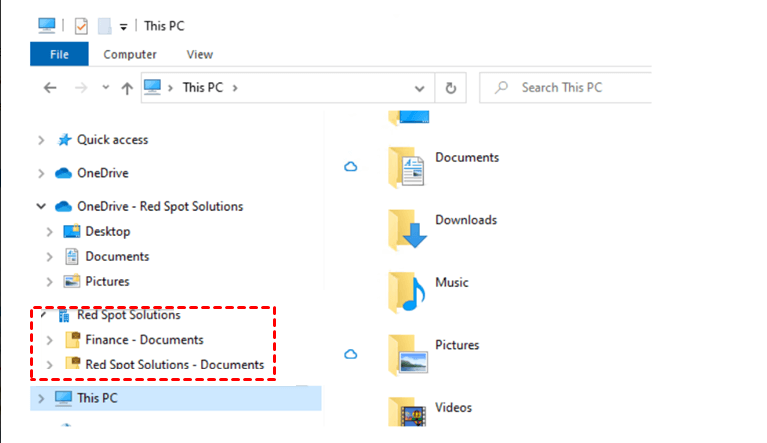Refresh the This PC view

coord(451,88)
